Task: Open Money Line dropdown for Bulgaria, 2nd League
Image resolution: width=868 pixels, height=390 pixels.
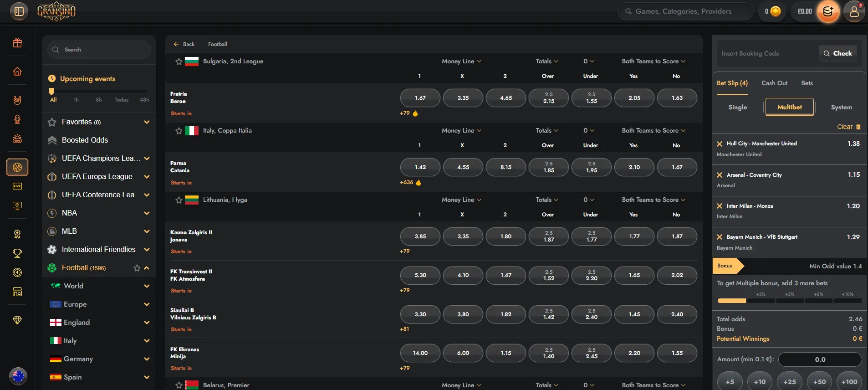Action: coord(461,62)
